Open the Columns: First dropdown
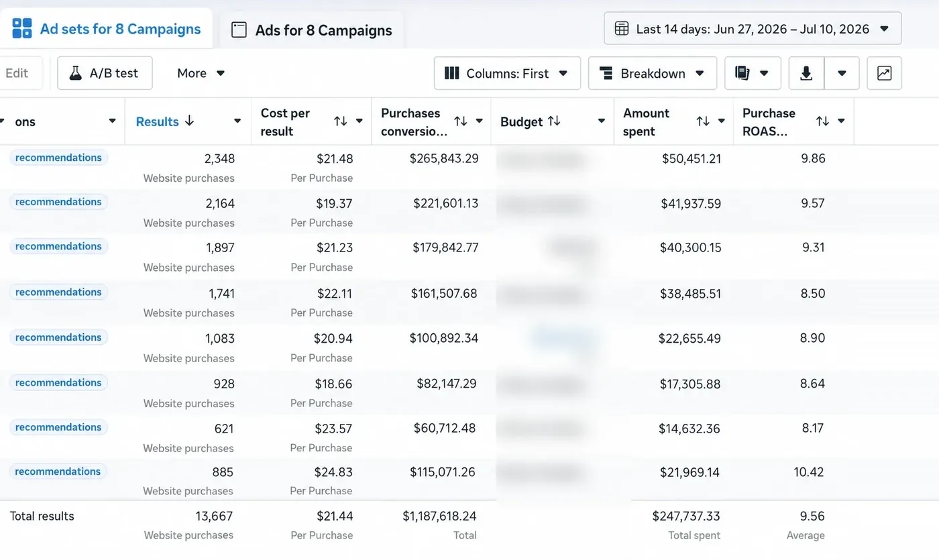Viewport: 939px width, 560px height. (x=507, y=73)
